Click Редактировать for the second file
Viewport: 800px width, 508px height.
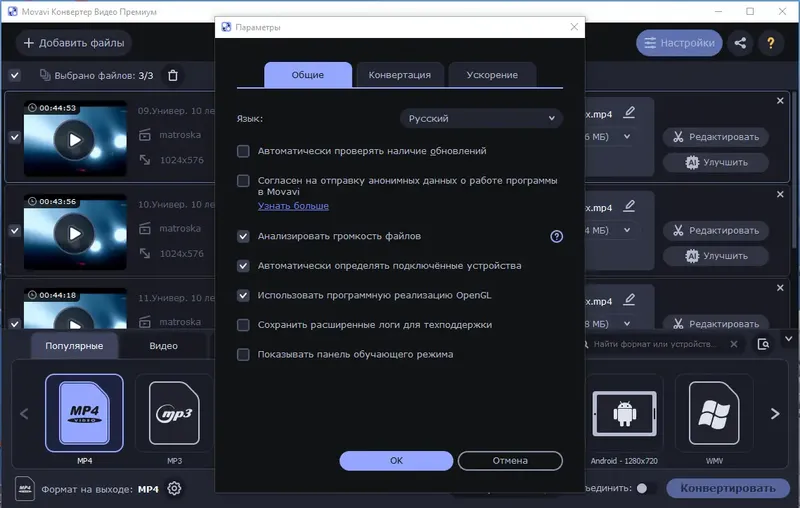(x=715, y=231)
